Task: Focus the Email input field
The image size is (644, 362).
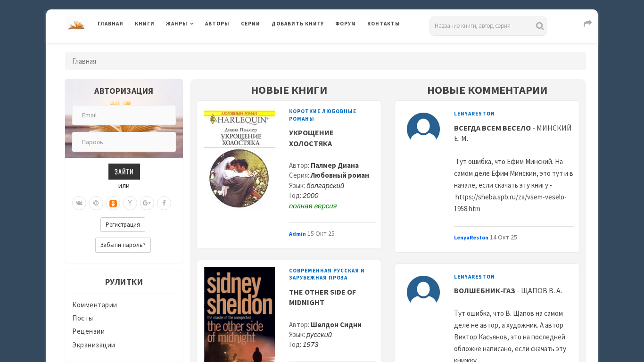Action: [124, 115]
